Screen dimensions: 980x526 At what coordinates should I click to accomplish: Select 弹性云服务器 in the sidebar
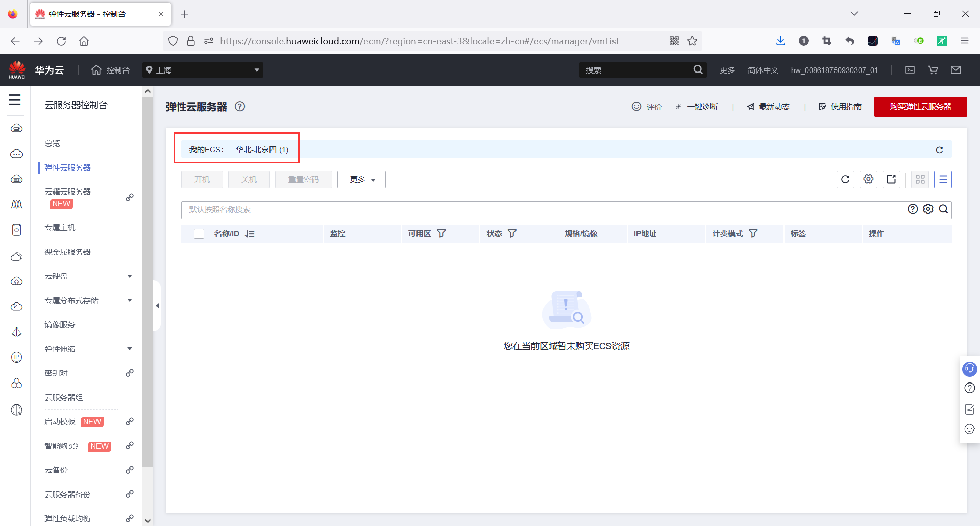(67, 168)
